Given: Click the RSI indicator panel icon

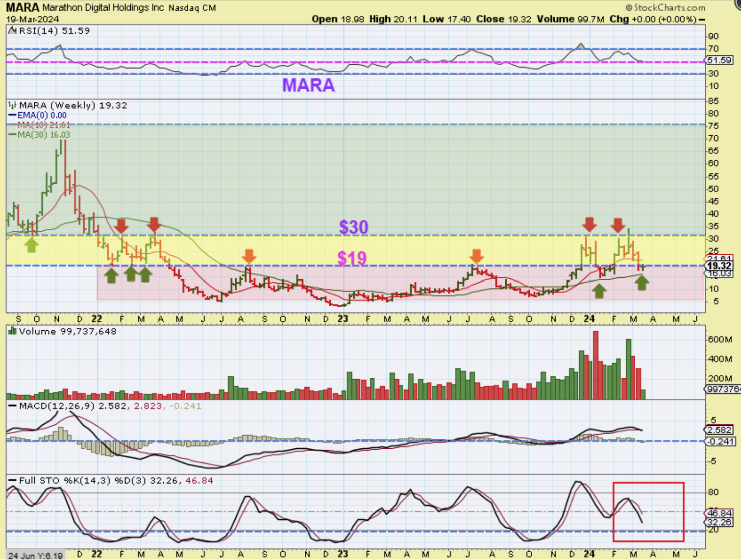Looking at the screenshot, I should tap(12, 30).
